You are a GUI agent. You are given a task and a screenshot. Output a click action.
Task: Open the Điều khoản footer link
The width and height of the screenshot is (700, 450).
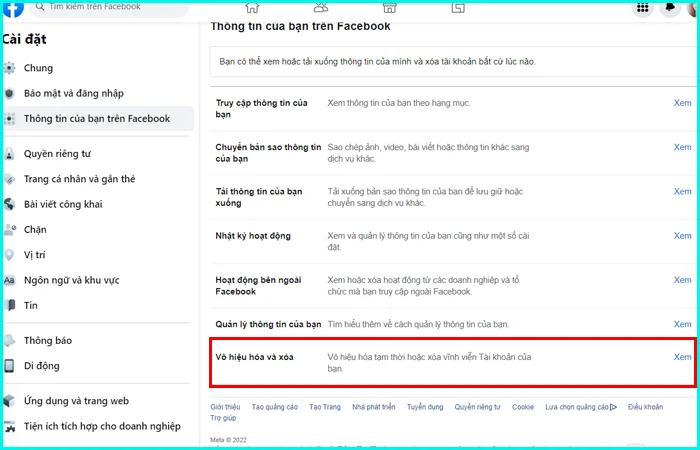tap(645, 407)
